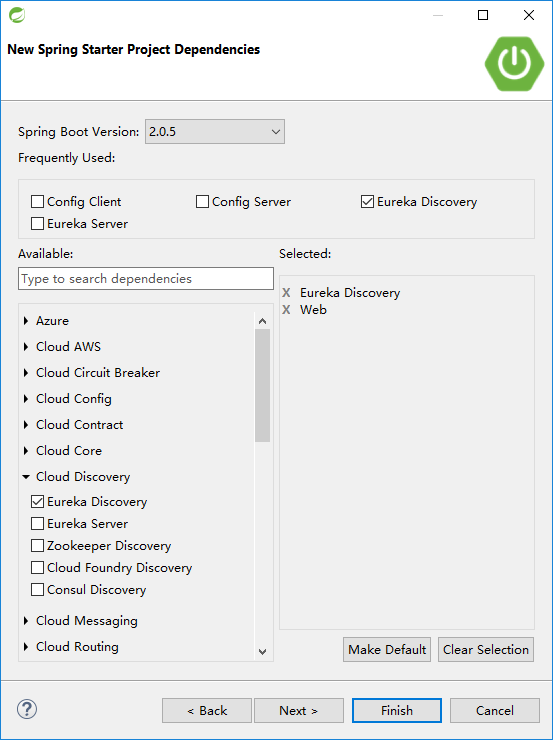Expand the Azure category
This screenshot has height=740, width=553.
coord(26,321)
